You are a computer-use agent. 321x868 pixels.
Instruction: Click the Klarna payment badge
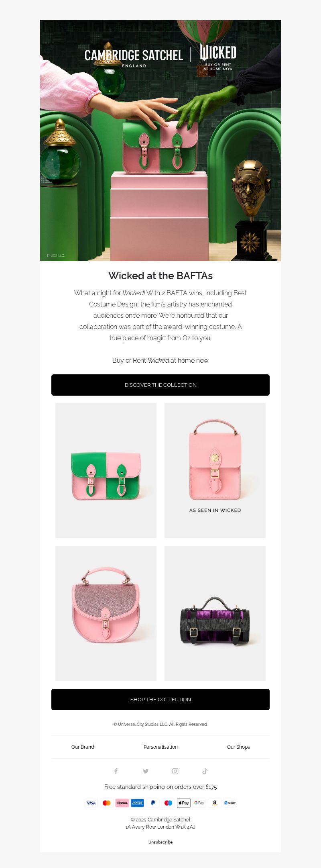122,803
